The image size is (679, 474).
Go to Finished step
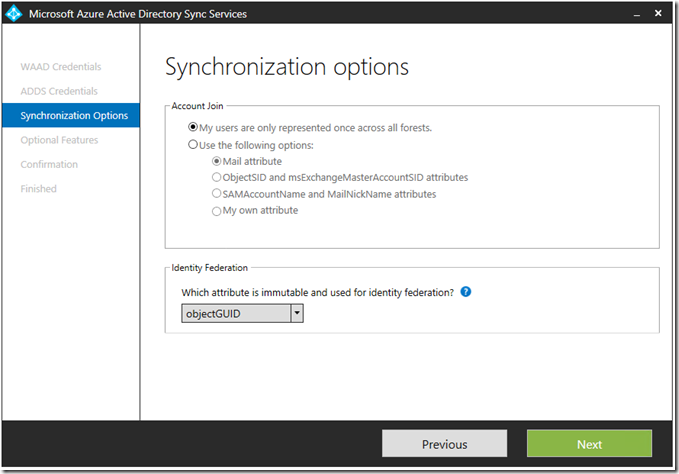click(x=39, y=189)
